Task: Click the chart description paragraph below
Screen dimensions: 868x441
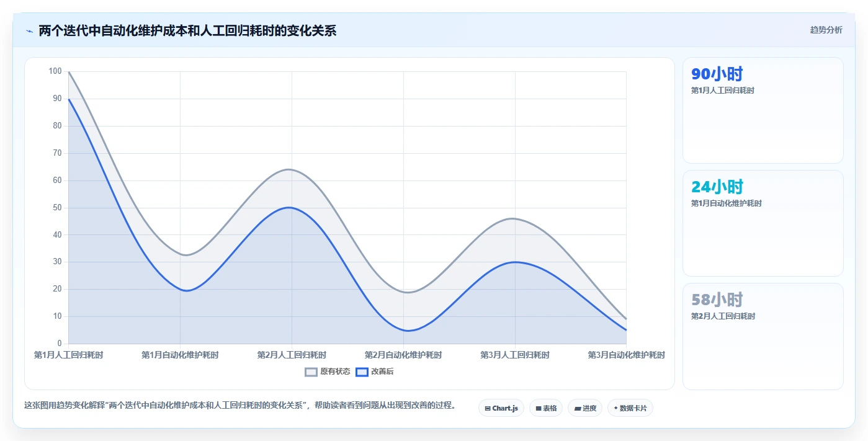Action: [241, 405]
